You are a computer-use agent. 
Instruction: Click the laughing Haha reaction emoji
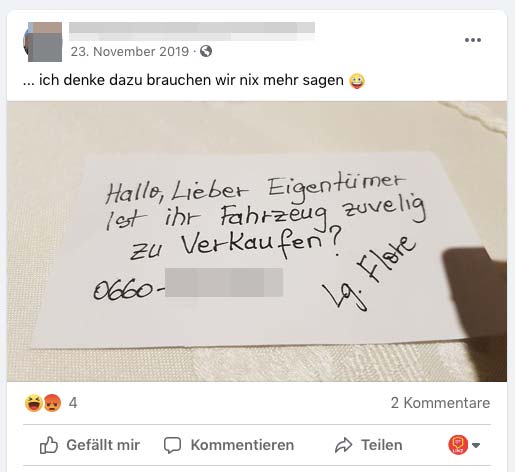click(34, 403)
